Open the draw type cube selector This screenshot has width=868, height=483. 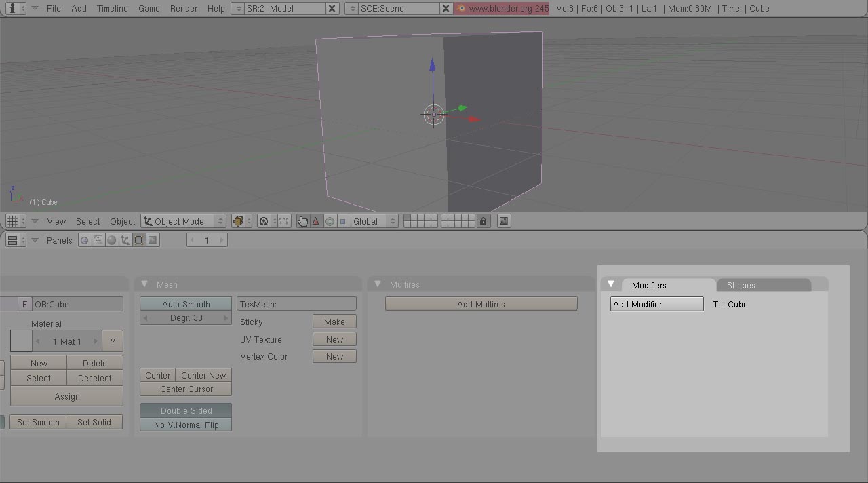click(x=241, y=221)
